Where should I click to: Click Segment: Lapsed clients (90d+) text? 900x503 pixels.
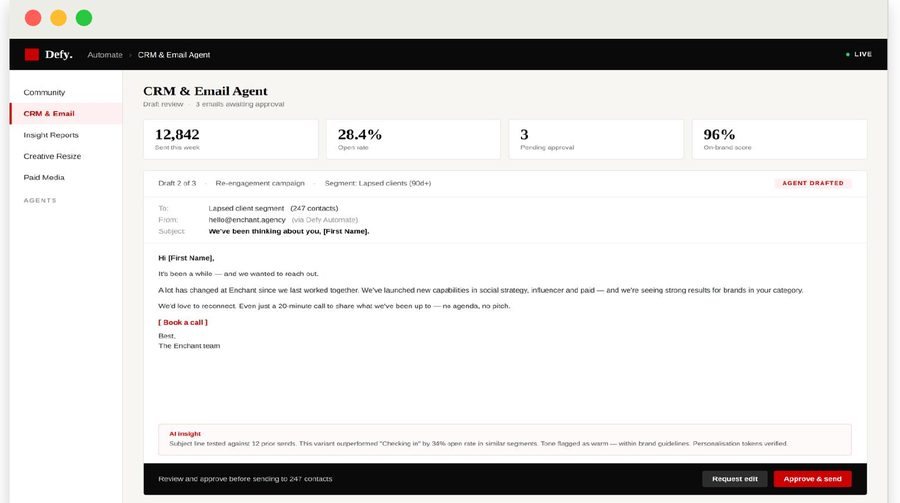click(378, 183)
